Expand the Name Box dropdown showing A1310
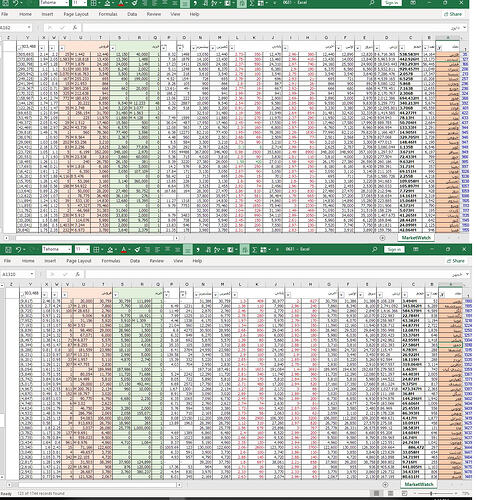Screen dimensions: 477x500 (x=32, y=274)
